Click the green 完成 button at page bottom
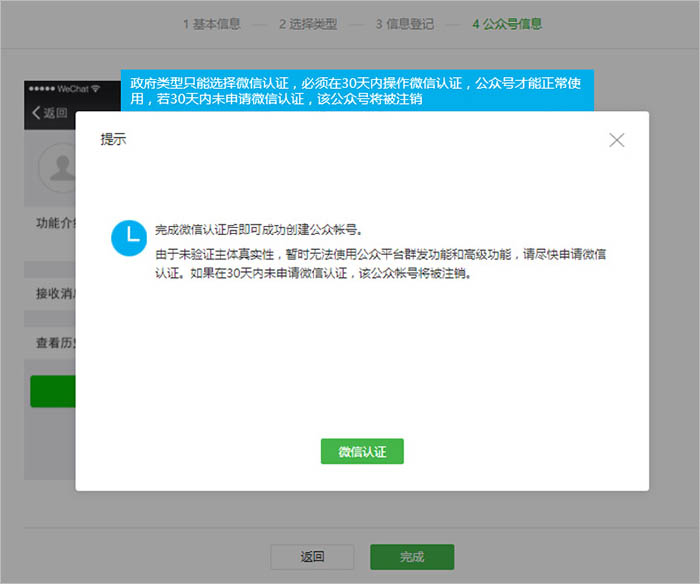Image resolution: width=700 pixels, height=584 pixels. coord(412,557)
